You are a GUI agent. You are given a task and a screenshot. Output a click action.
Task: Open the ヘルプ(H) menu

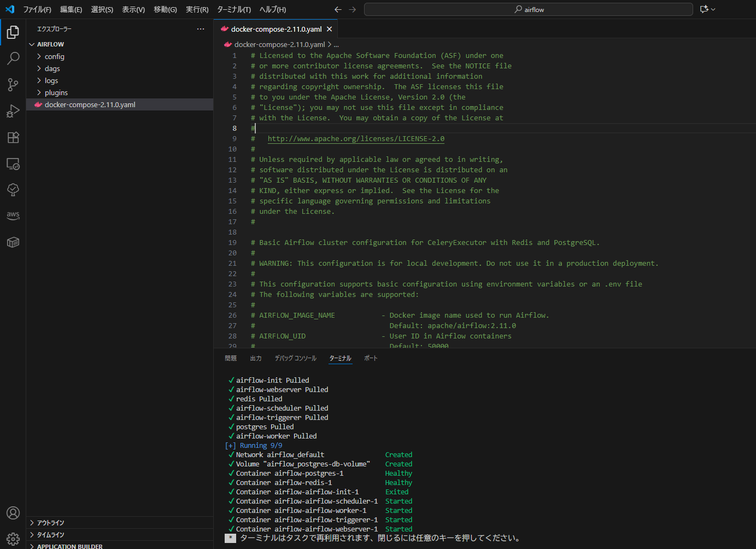(273, 9)
